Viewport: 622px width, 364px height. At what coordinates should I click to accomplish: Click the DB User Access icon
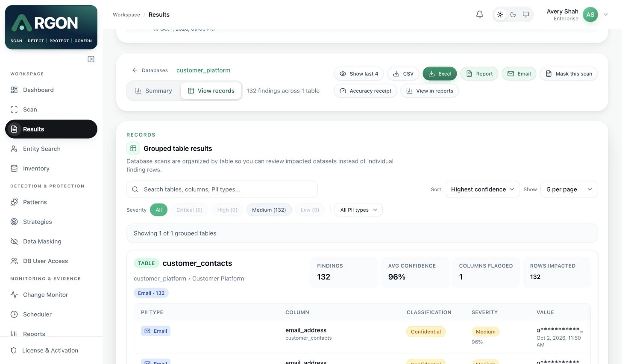14,261
